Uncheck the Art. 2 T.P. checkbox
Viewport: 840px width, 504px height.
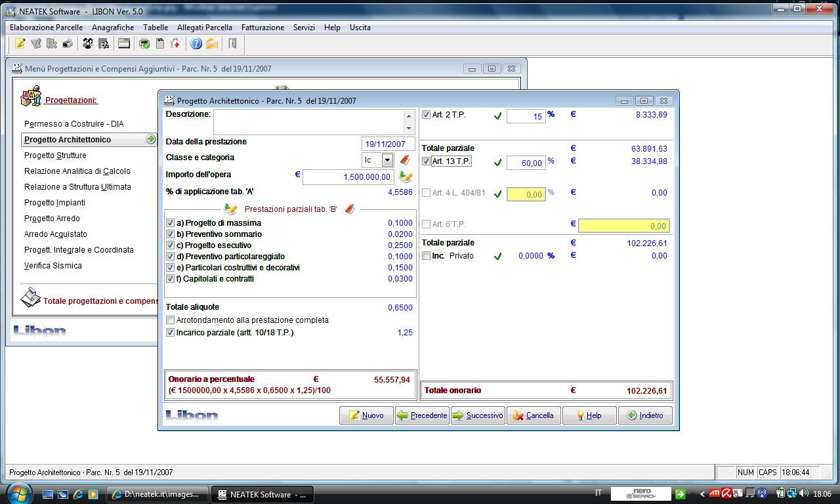[427, 115]
